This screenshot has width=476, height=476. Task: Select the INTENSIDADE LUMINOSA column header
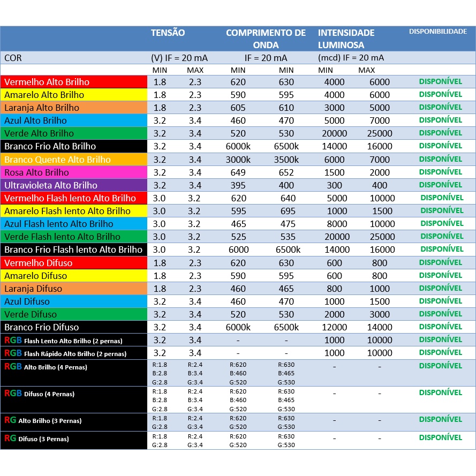click(x=346, y=39)
